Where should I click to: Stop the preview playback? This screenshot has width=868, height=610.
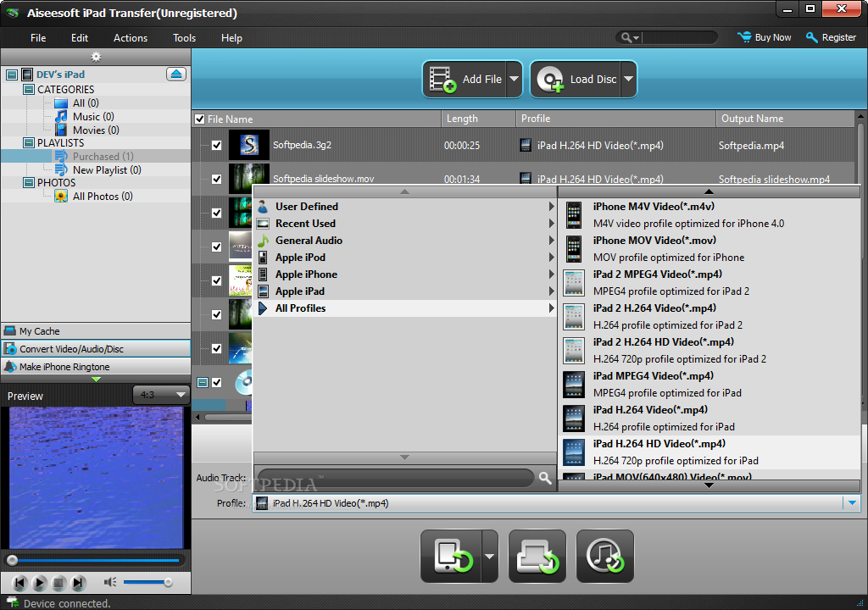(x=58, y=582)
